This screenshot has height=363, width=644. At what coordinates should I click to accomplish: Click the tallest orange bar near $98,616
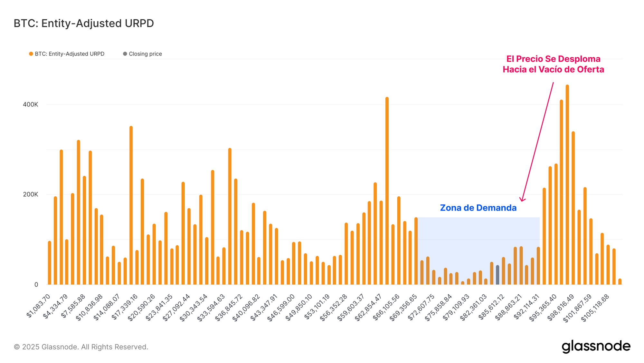pyautogui.click(x=567, y=184)
